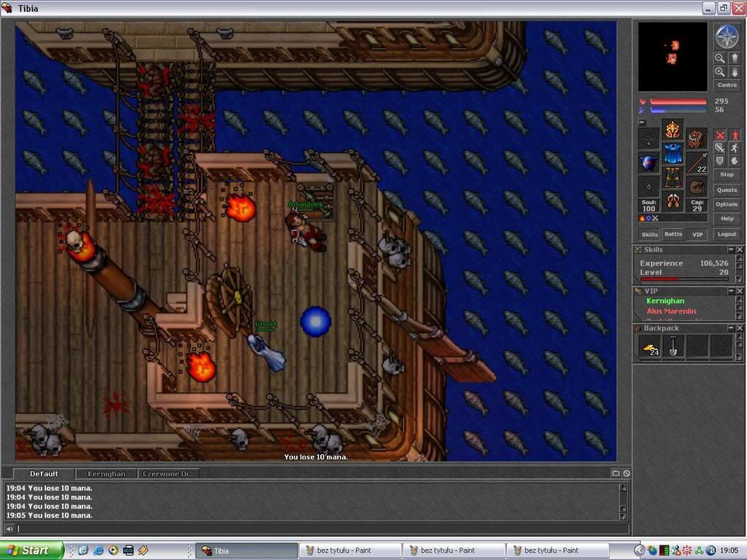This screenshot has height=560, width=747.
Task: Click the chat console scroll down arrow
Action: click(x=623, y=516)
